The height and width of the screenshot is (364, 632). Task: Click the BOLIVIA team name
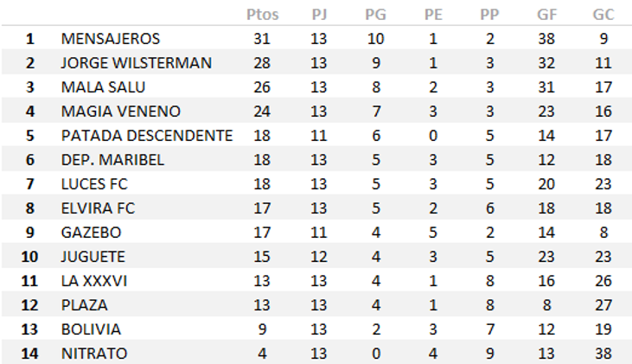pos(91,329)
